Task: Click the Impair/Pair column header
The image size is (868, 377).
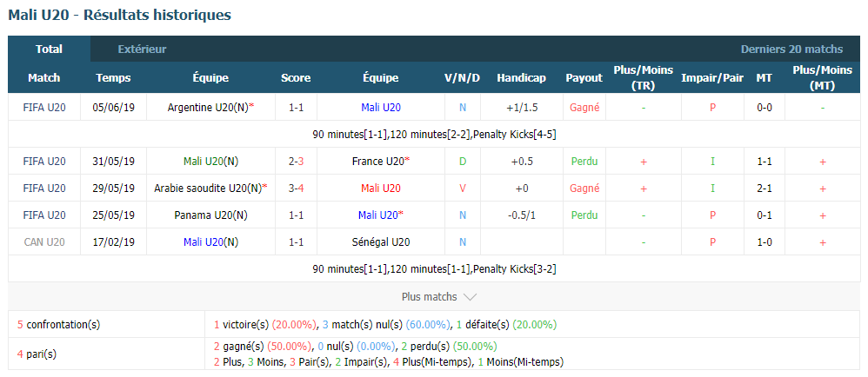Action: tap(712, 78)
